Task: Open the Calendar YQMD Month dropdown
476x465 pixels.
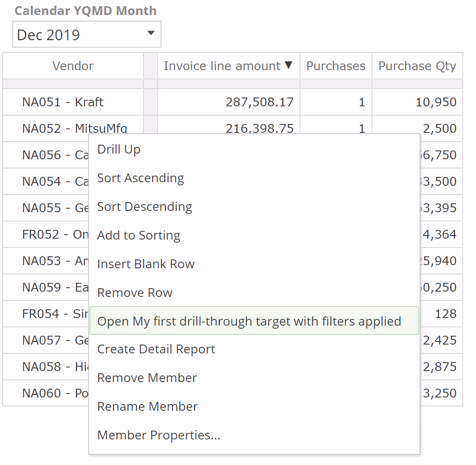Action: [150, 34]
